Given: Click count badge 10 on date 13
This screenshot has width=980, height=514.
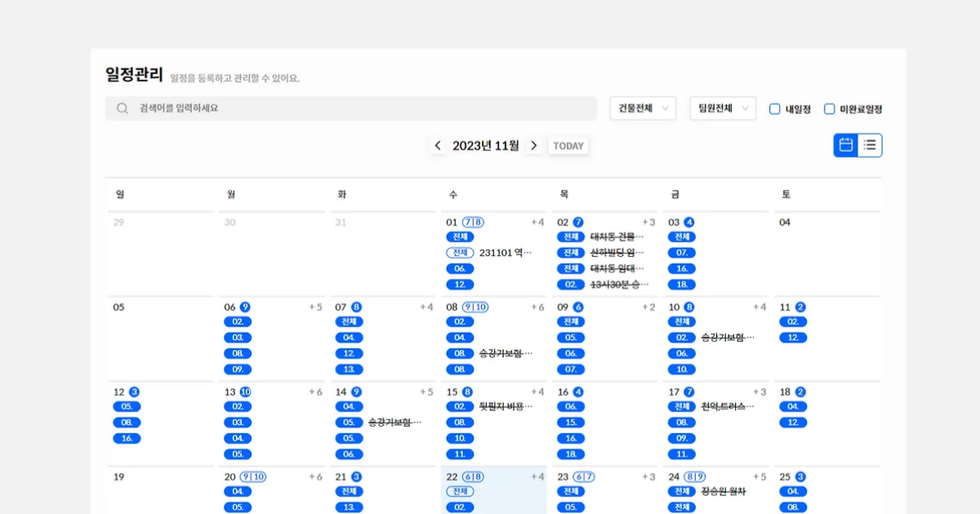Looking at the screenshot, I should click(x=245, y=392).
